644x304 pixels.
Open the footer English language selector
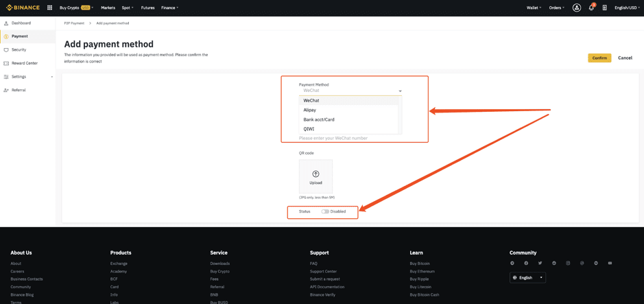click(528, 278)
